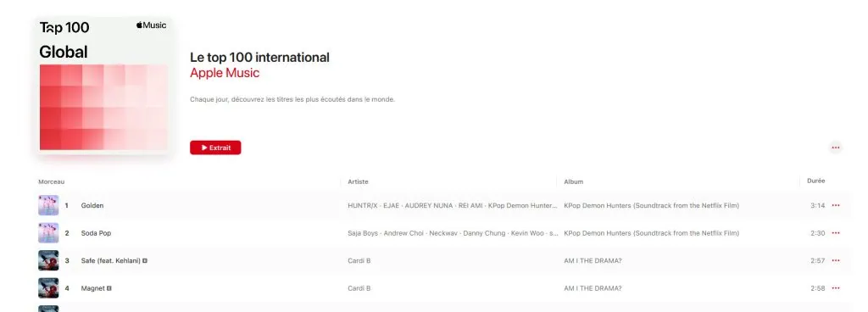
Task: Open Cardi B artist in Safe row
Action: [359, 260]
